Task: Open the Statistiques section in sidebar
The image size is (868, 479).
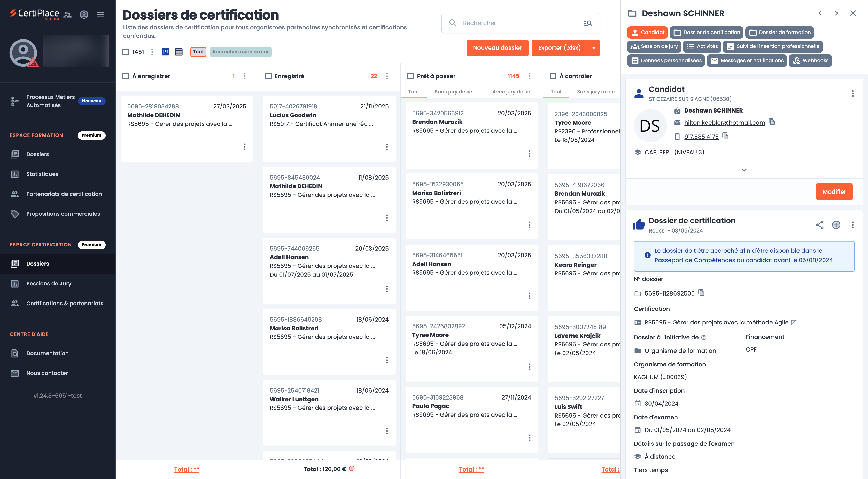Action: [42, 174]
